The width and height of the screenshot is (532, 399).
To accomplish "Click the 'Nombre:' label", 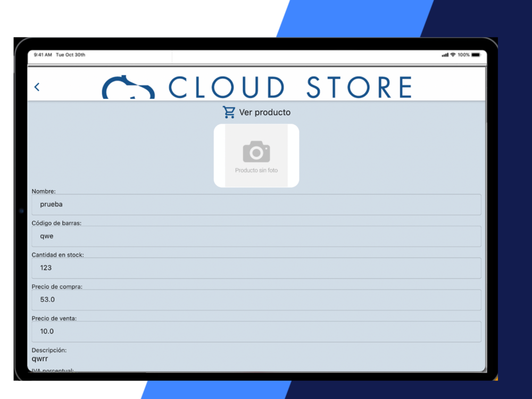I will [44, 192].
